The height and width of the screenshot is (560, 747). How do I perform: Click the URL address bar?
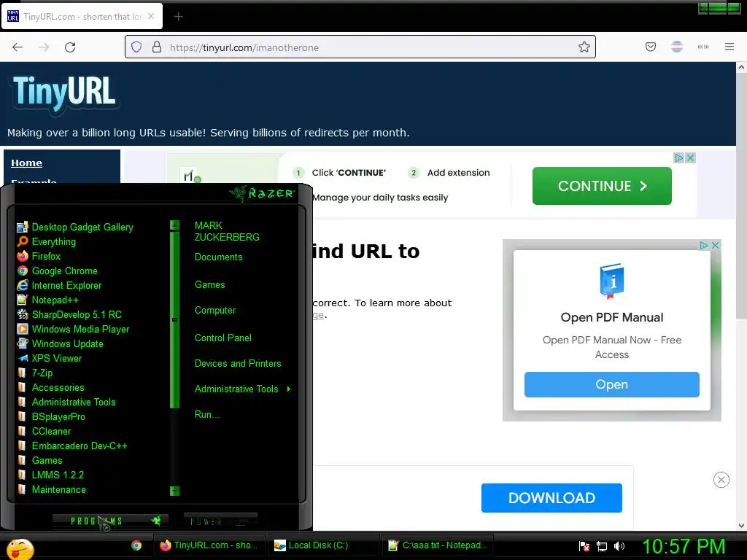360,47
